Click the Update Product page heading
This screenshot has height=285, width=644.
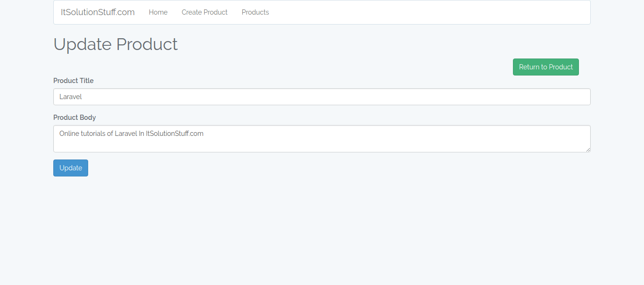click(116, 44)
